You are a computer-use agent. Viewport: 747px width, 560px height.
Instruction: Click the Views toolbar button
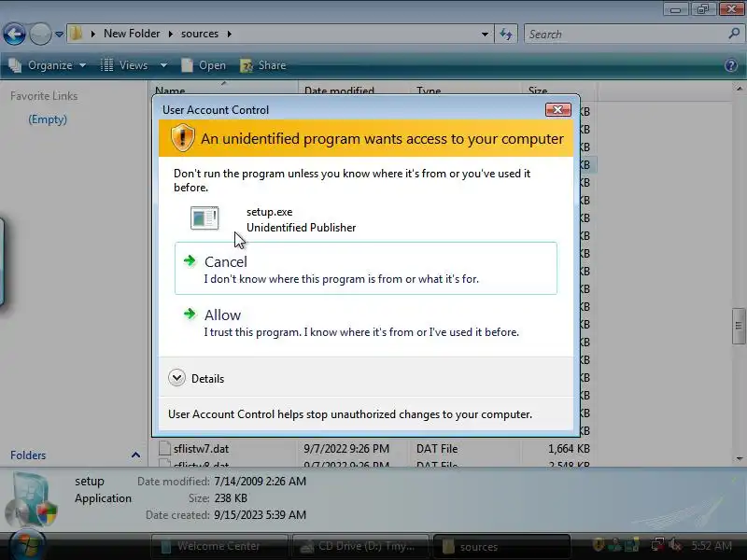click(125, 65)
